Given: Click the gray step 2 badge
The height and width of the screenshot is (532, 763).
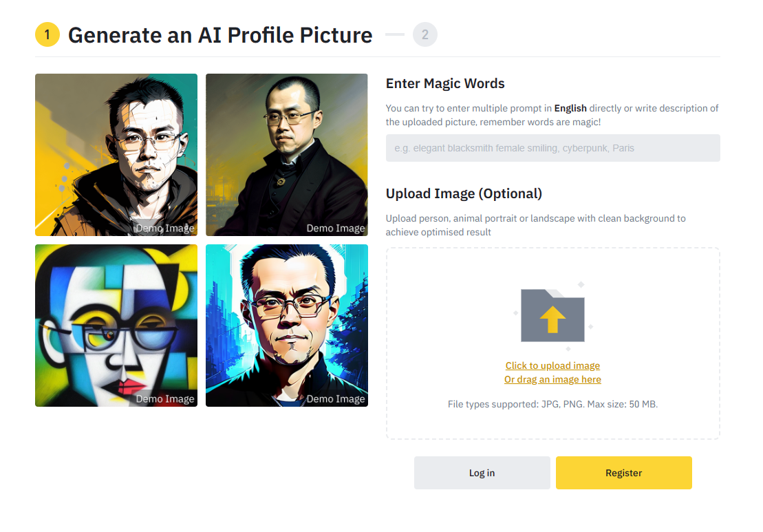Looking at the screenshot, I should point(425,34).
